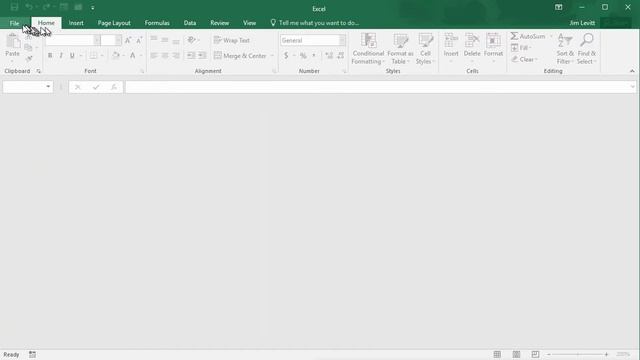Click the formula bar Cancel X icon
This screenshot has height=360, width=640.
click(x=78, y=87)
